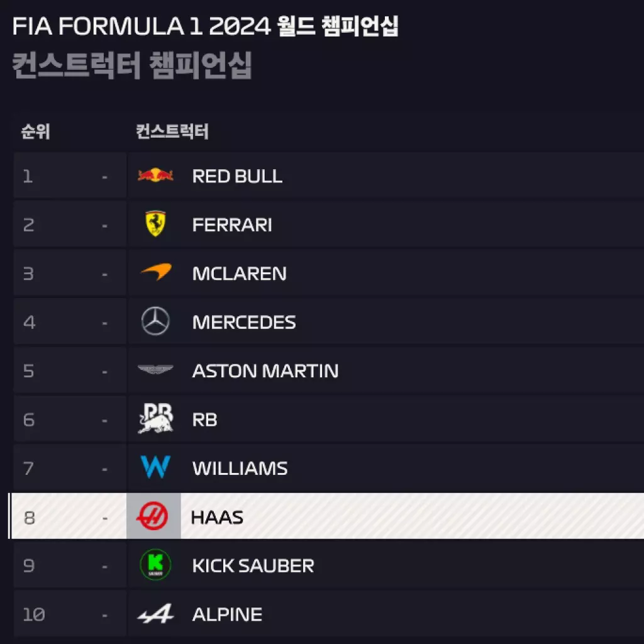Select the Kick Sauber green logo

[155, 565]
